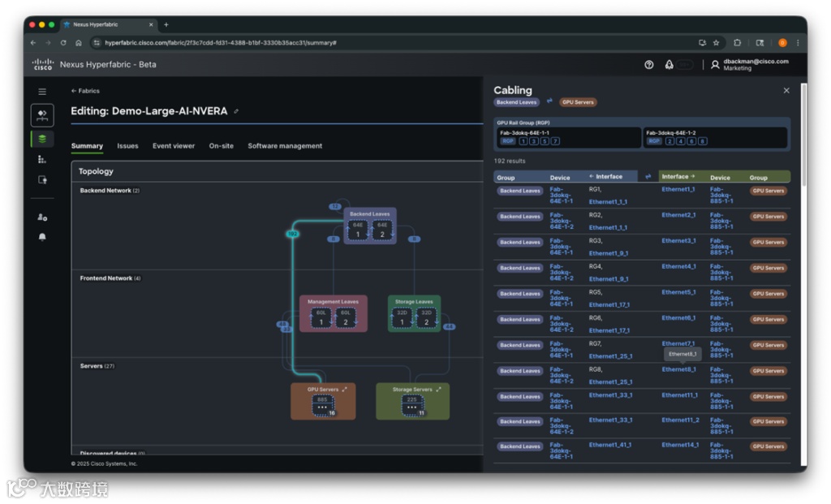Switch to the Issues tab
The height and width of the screenshot is (504, 831).
pyautogui.click(x=127, y=146)
